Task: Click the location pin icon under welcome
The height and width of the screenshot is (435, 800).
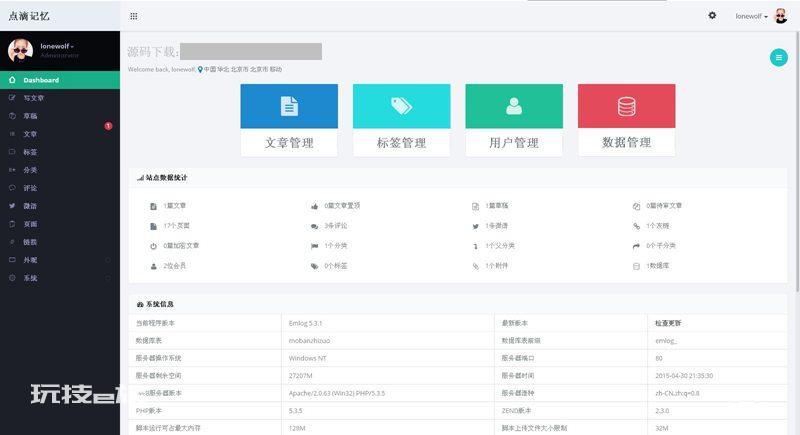Action: tap(200, 69)
